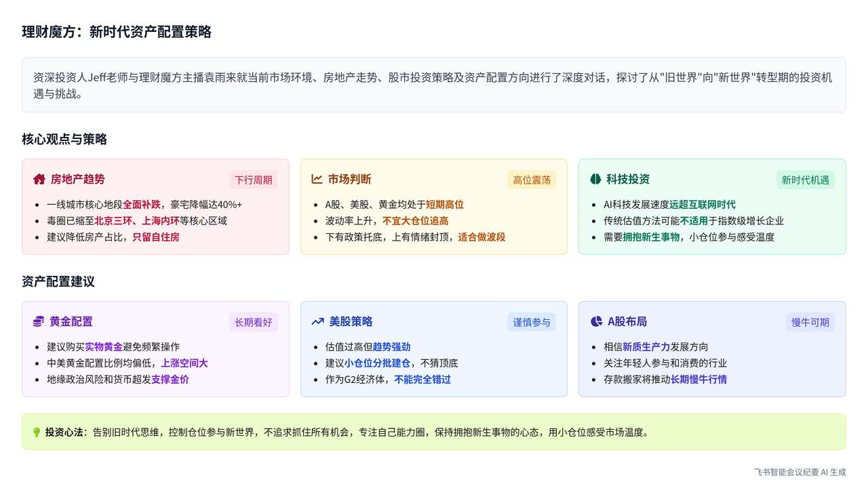The image size is (868, 488).
Task: Click the 飞书智能会议纪要 AI 生成 footer text
Action: click(x=800, y=472)
